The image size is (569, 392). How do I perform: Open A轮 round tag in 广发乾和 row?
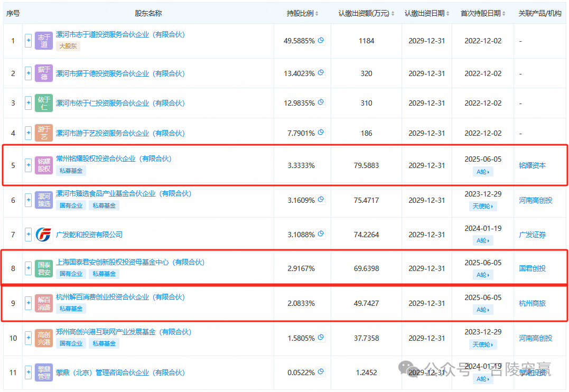(483, 240)
